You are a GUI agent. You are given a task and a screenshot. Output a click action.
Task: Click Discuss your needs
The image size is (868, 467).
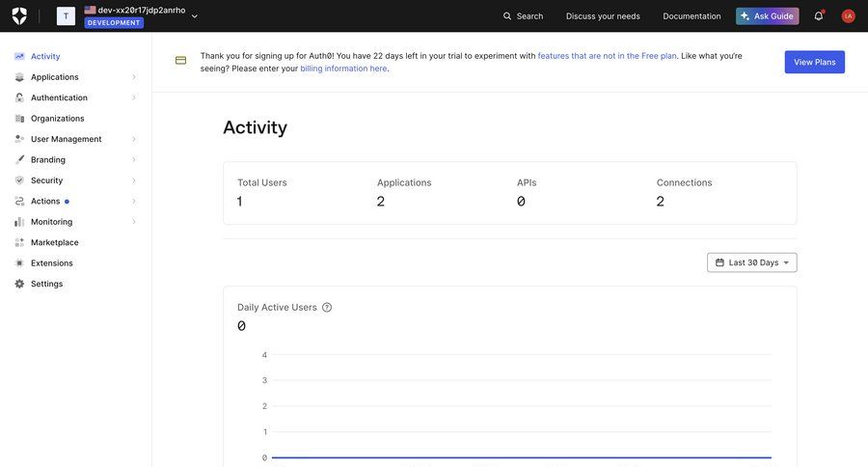[603, 16]
